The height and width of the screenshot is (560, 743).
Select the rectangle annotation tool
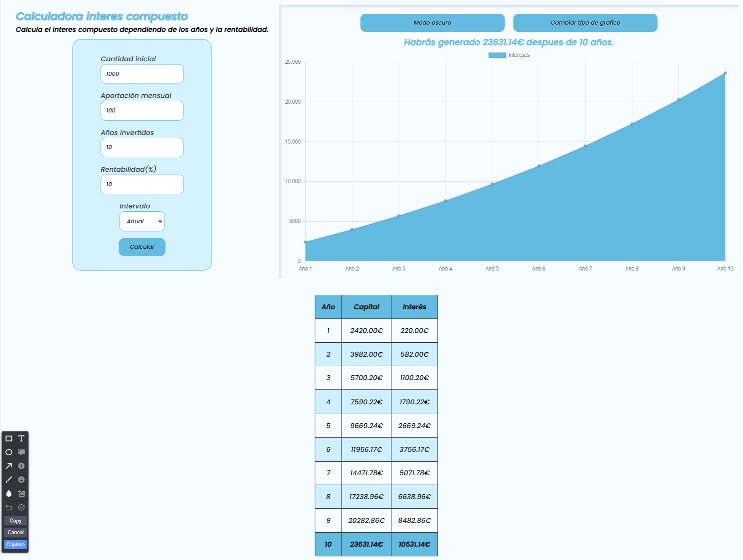pos(9,439)
